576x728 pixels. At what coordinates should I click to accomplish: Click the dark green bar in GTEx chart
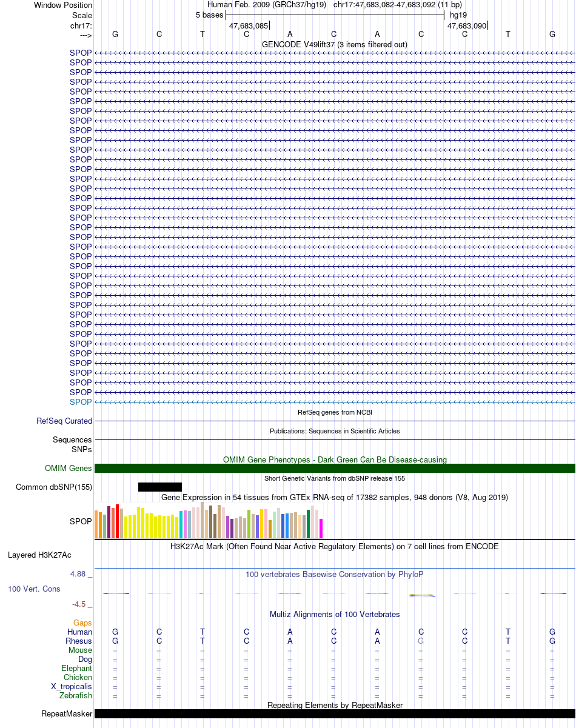[309, 524]
